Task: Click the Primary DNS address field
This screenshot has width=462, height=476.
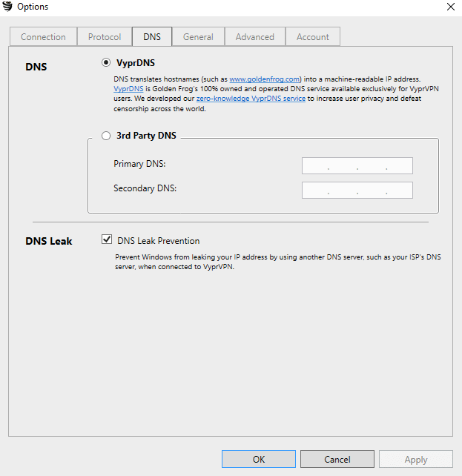Action: (x=357, y=166)
